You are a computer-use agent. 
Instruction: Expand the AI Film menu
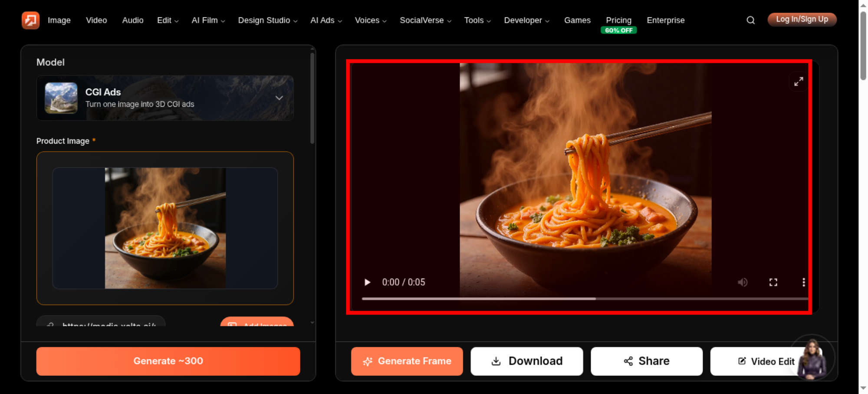coord(208,20)
